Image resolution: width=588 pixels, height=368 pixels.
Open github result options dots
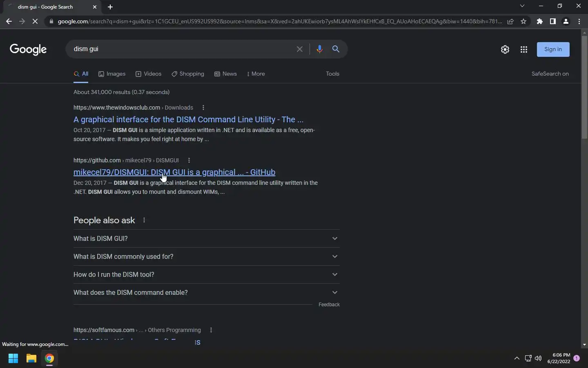coord(189,160)
